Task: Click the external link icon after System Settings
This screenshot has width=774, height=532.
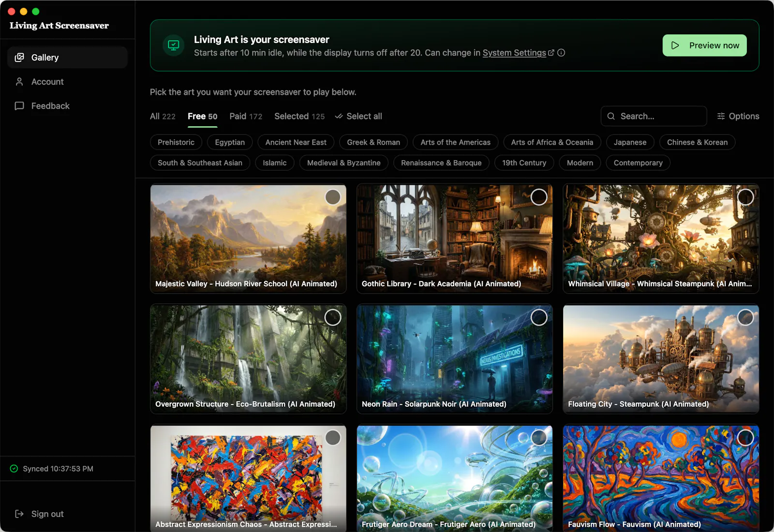Action: 551,53
